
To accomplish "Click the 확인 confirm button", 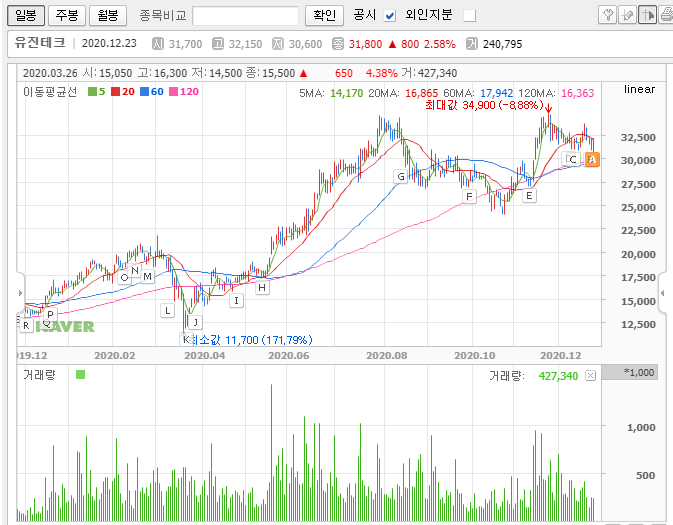I will pos(324,16).
